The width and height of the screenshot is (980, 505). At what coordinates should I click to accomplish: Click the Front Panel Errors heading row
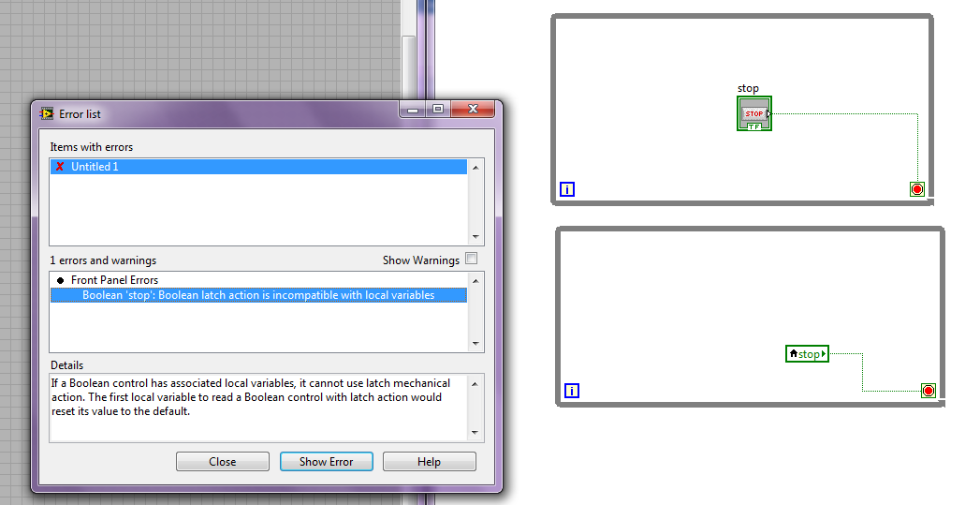(258, 280)
